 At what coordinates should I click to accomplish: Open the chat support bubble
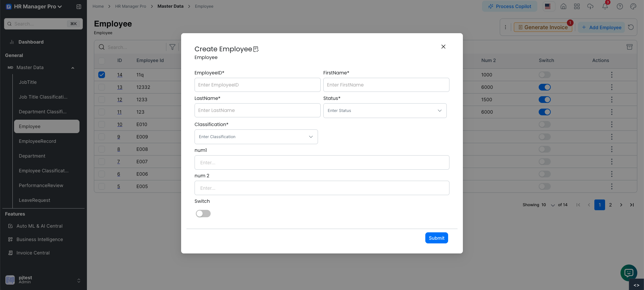click(629, 273)
